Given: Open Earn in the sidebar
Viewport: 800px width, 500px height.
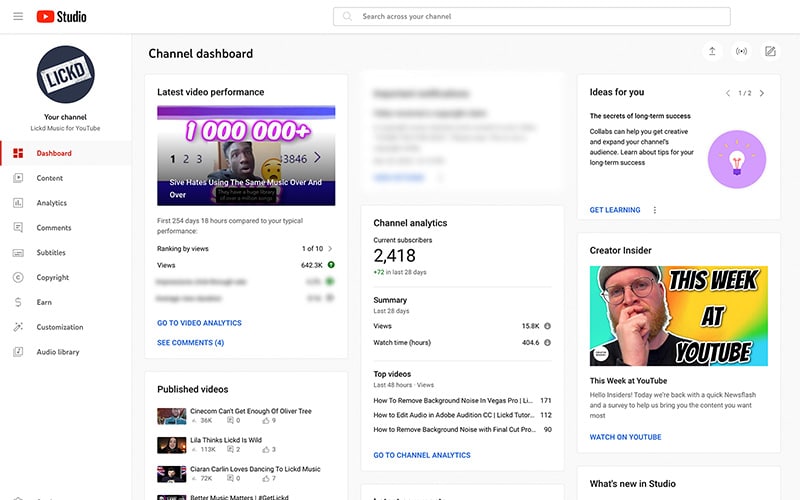Looking at the screenshot, I should pyautogui.click(x=65, y=302).
